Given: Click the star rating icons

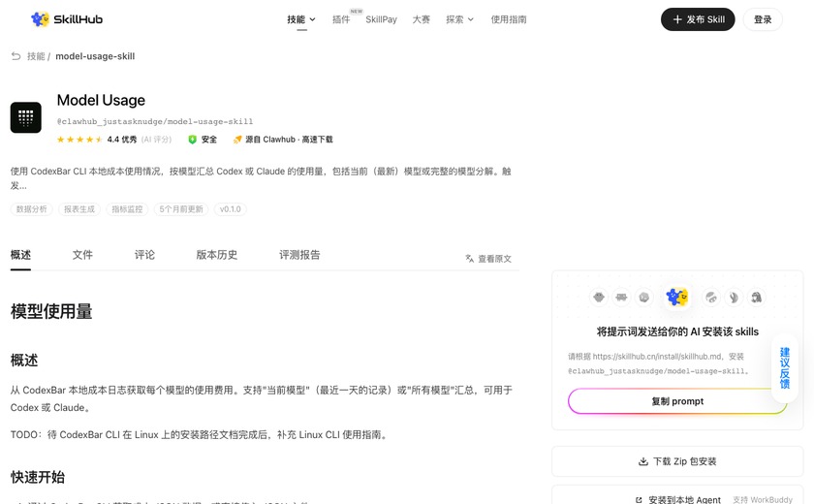Looking at the screenshot, I should pos(79,140).
